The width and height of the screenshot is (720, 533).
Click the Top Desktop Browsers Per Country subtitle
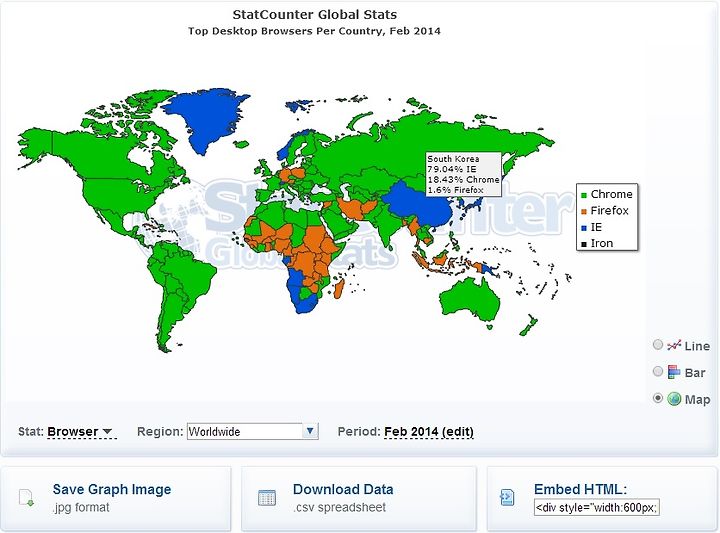pos(315,31)
